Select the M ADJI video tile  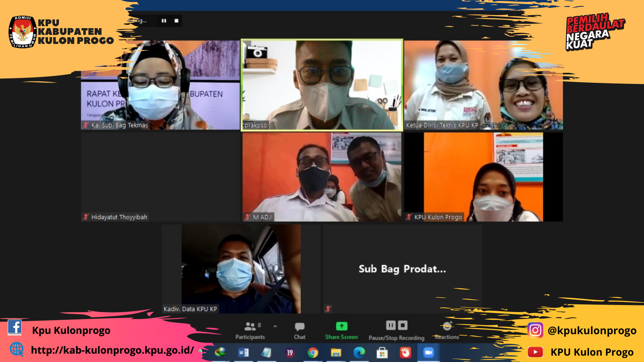point(322,177)
